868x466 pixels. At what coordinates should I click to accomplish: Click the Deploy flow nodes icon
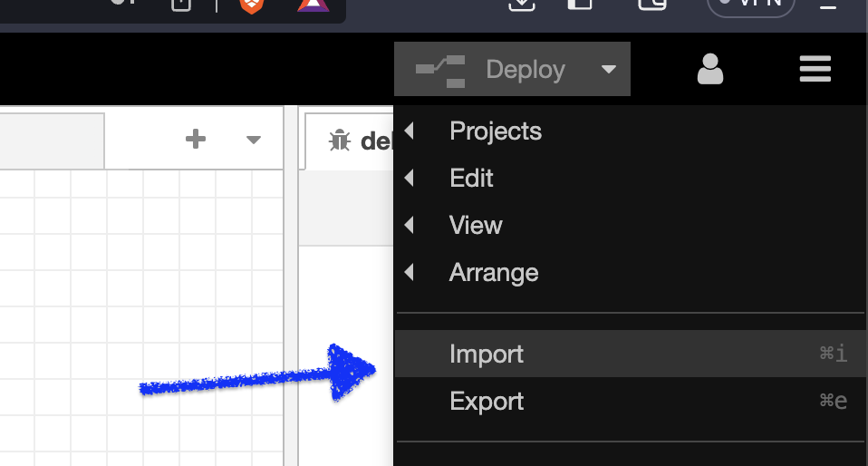[x=439, y=70]
